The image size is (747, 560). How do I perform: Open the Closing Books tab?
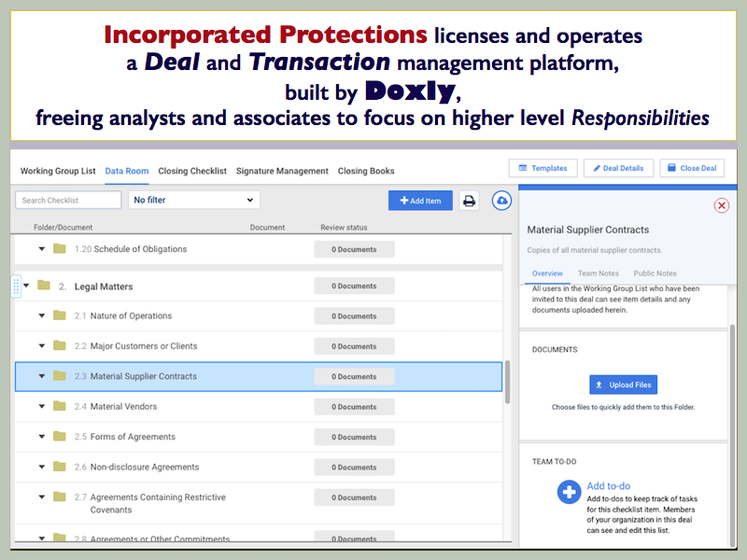366,171
